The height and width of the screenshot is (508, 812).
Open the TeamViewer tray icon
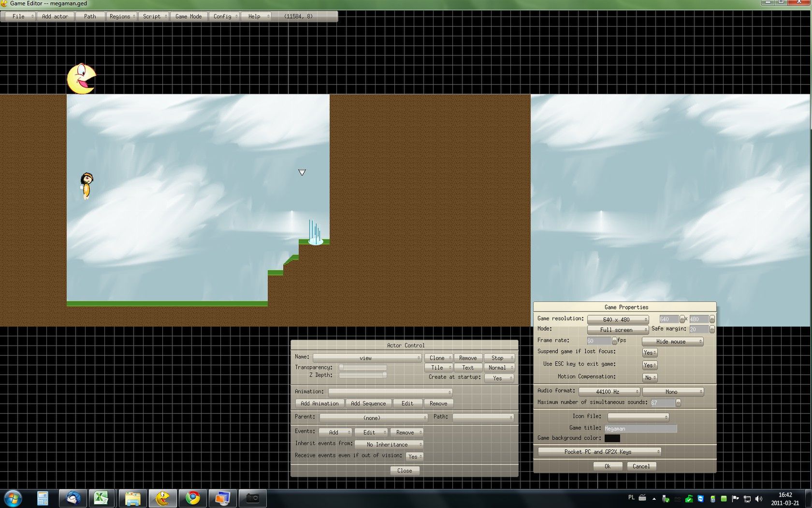click(700, 498)
